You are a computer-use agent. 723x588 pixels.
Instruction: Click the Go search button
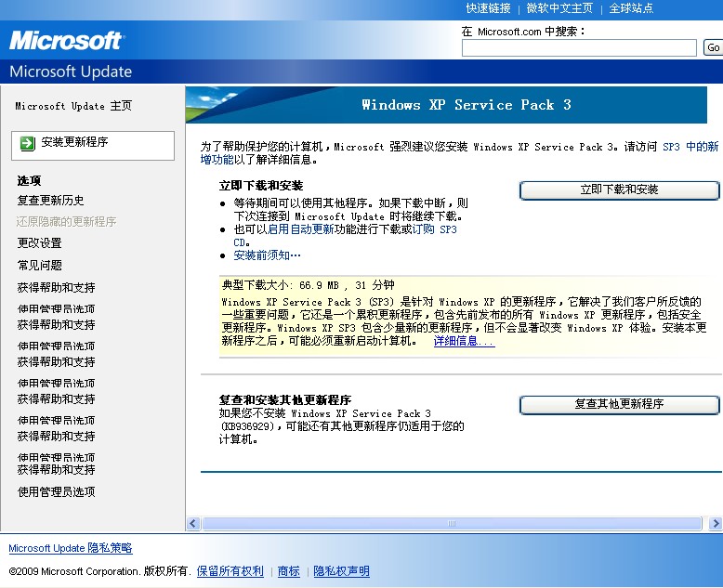tap(713, 47)
